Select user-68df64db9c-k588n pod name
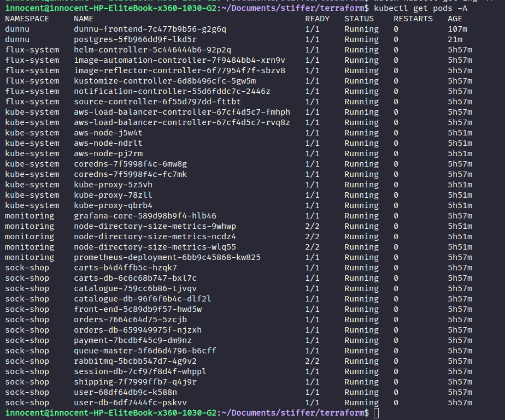Image resolution: width=505 pixels, height=420 pixels. pyautogui.click(x=125, y=392)
